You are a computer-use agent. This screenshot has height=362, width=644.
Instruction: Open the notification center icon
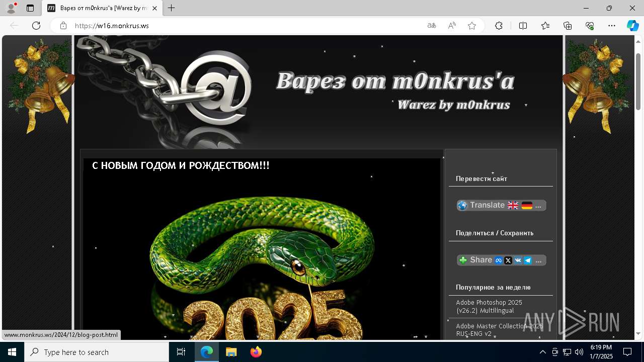pyautogui.click(x=627, y=352)
